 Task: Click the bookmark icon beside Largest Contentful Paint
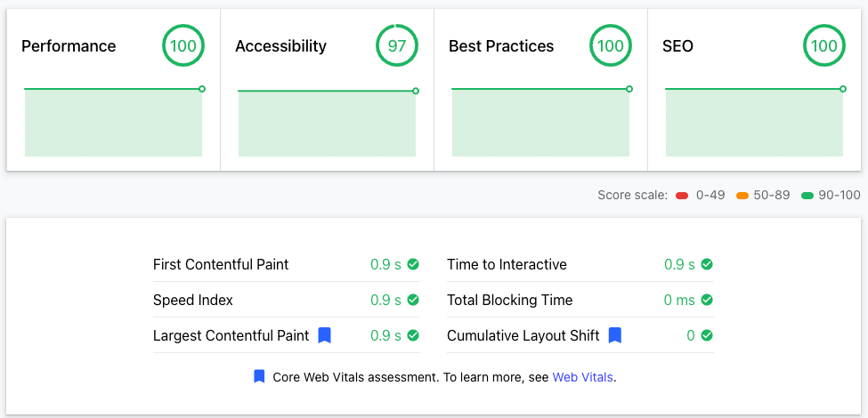pyautogui.click(x=325, y=335)
